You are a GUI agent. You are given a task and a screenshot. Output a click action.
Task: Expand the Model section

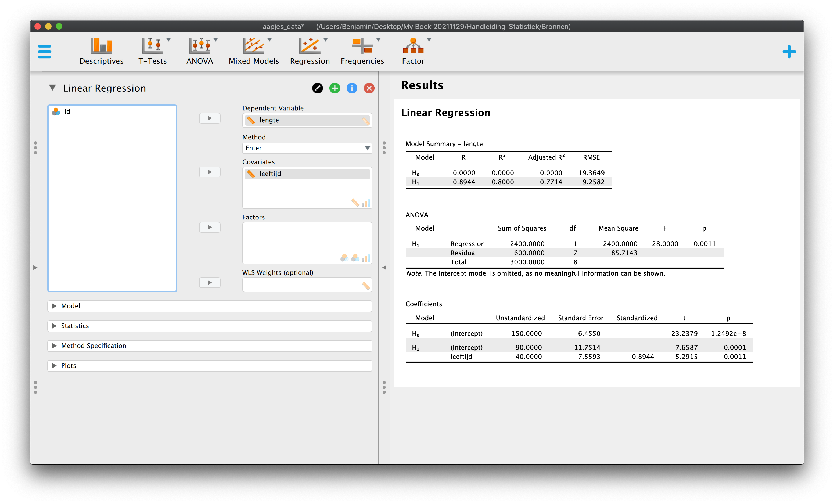click(210, 306)
